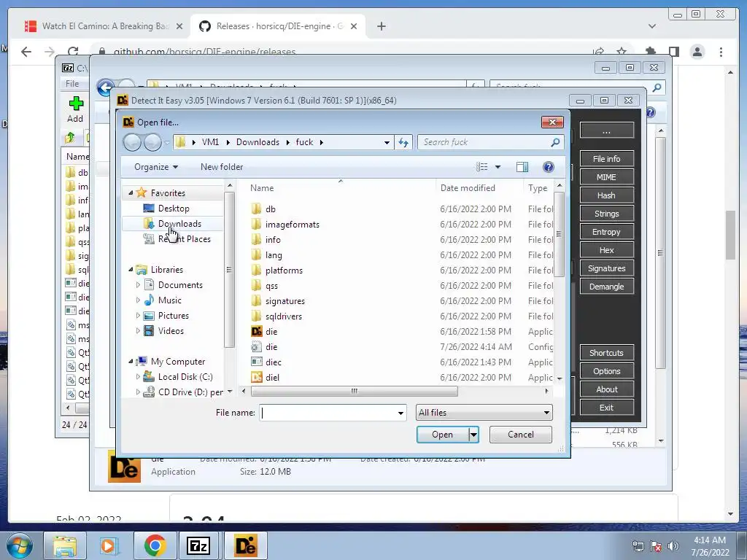Open the File menu in 7-Zip
The image size is (747, 560).
pos(72,84)
